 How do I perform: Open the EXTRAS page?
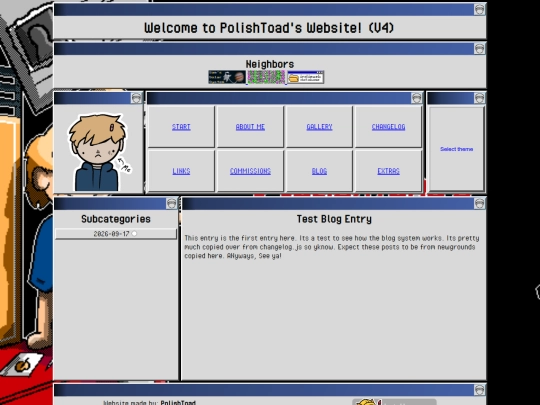tap(388, 171)
